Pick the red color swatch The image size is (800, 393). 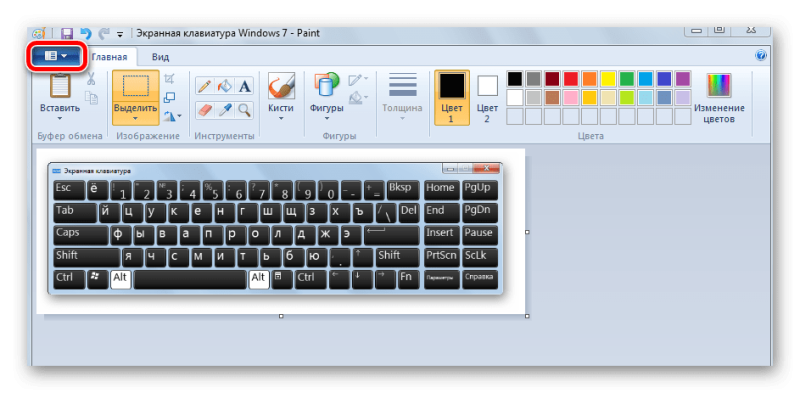point(570,79)
